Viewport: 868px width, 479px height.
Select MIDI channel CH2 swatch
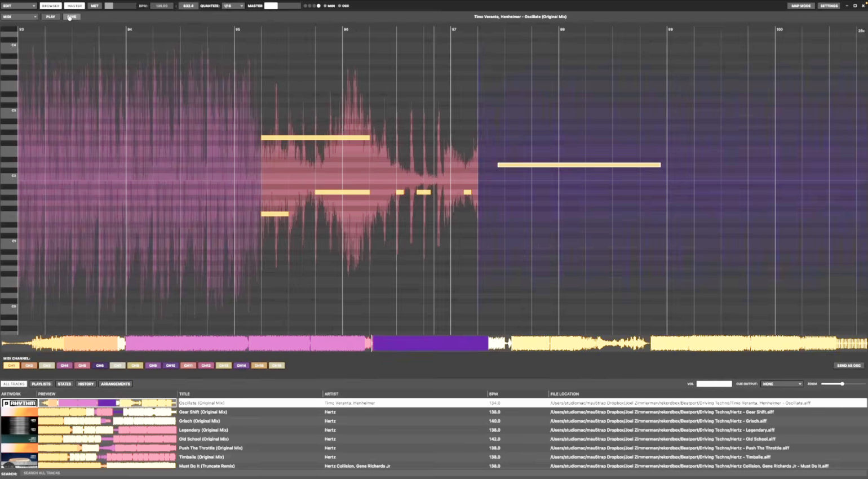(29, 366)
